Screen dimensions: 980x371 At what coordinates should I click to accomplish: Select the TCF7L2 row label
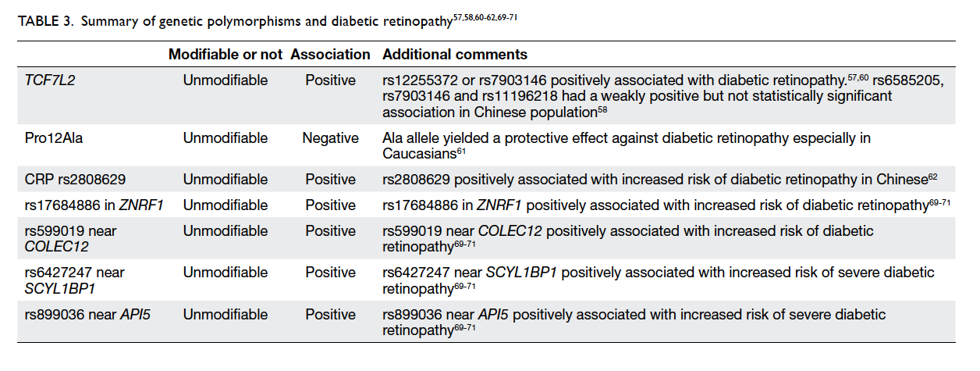[50, 80]
